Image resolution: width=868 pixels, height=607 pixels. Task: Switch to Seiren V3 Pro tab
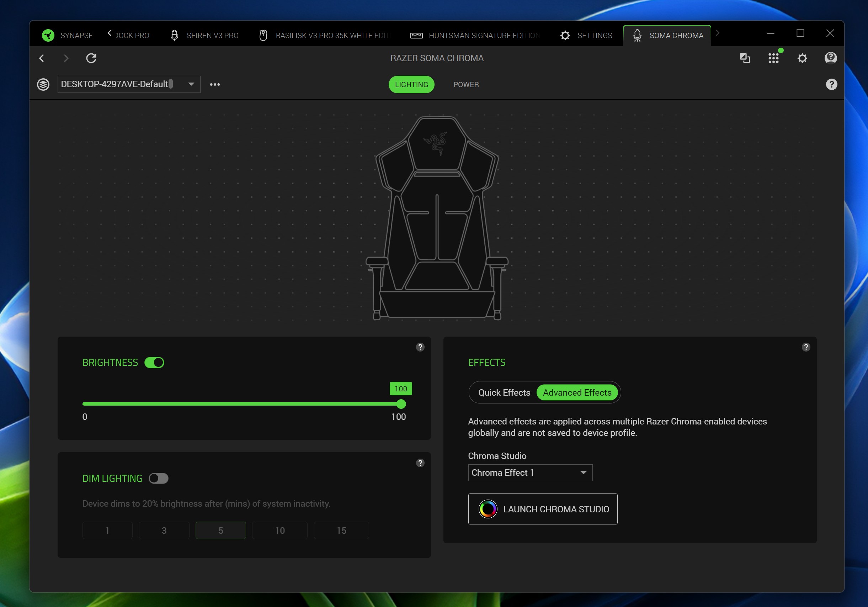204,36
